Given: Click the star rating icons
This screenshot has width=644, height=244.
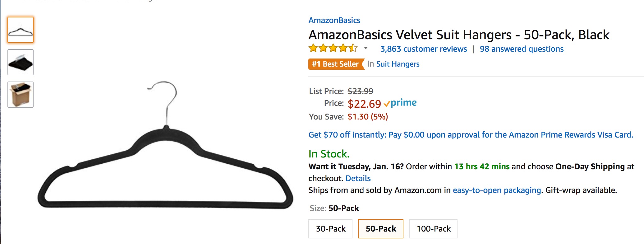Looking at the screenshot, I should point(333,49).
